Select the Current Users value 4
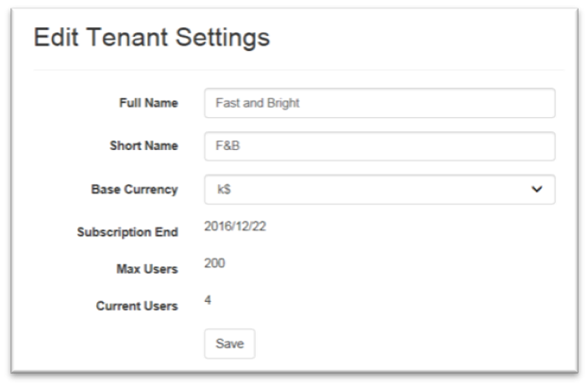Image resolution: width=588 pixels, height=386 pixels. (208, 300)
